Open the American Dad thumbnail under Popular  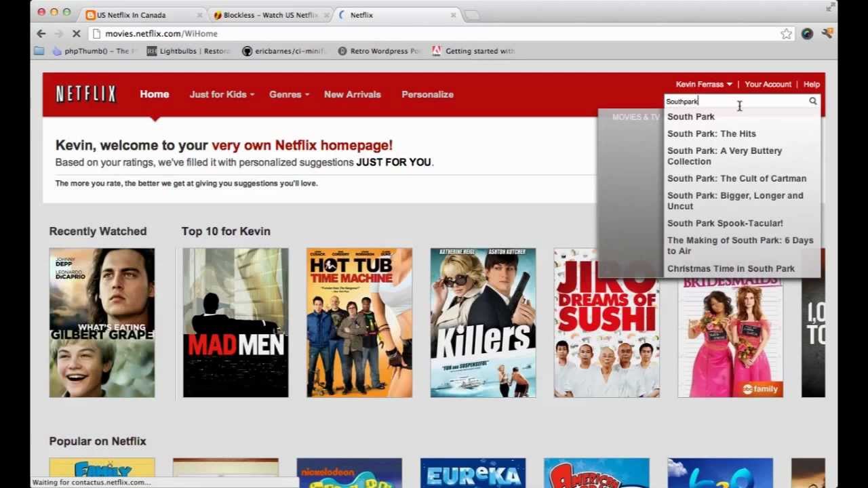click(597, 473)
